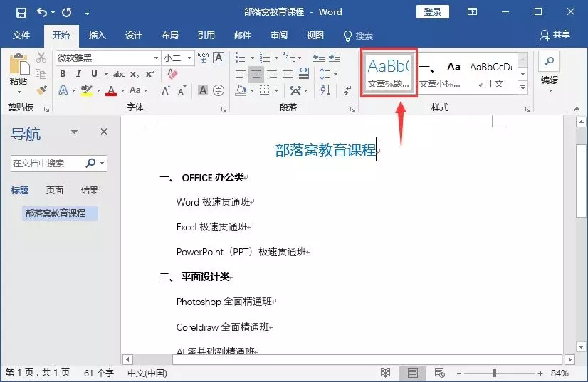Screen dimensions: 588x382
Task: Click the Increase Indent icon
Action: pos(335,58)
